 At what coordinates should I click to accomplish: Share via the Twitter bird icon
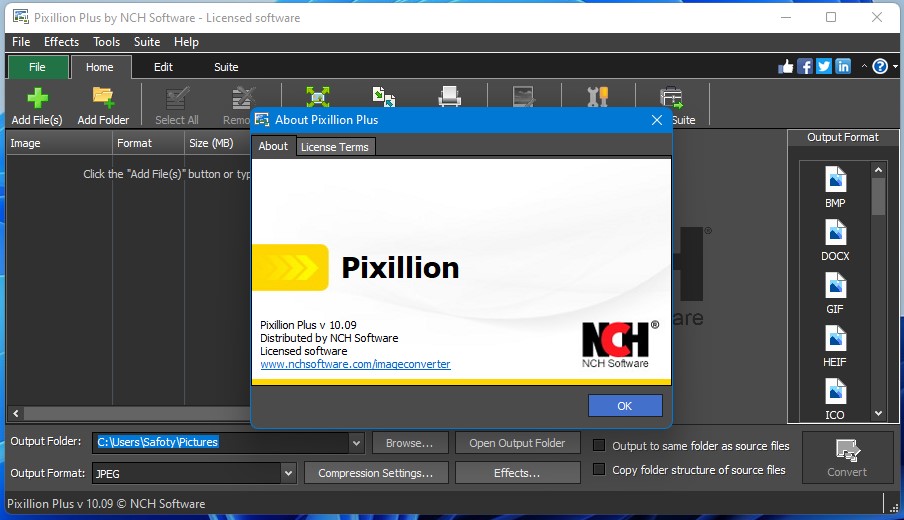click(824, 67)
